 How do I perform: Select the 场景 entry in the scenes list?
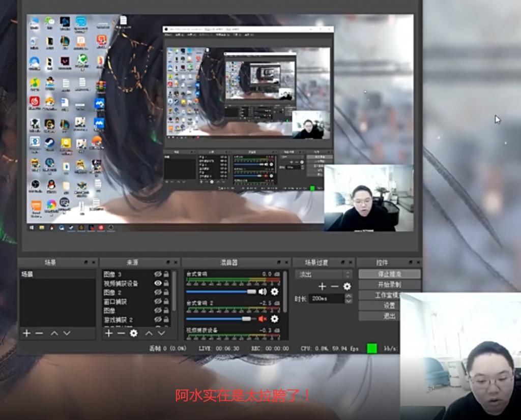click(x=57, y=274)
